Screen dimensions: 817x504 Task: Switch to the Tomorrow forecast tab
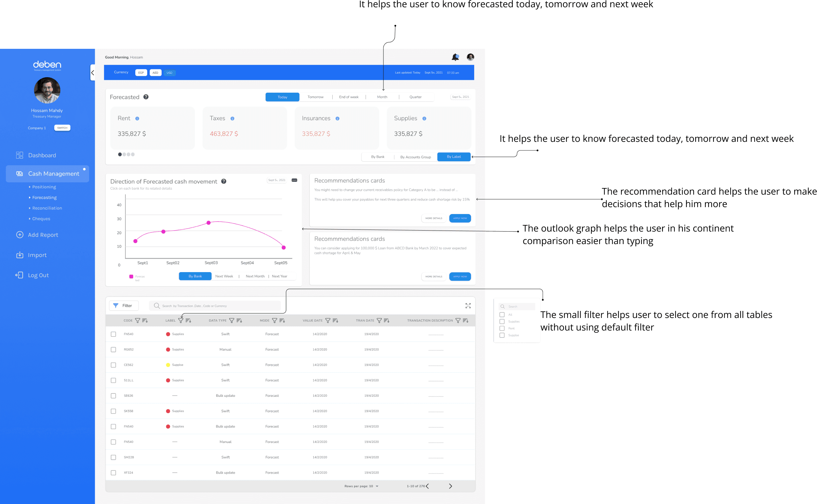315,97
